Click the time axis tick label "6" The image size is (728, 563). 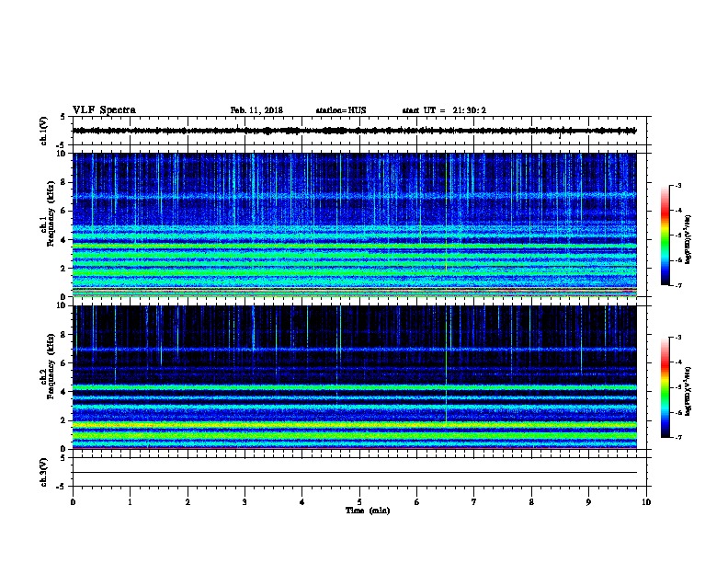(416, 502)
